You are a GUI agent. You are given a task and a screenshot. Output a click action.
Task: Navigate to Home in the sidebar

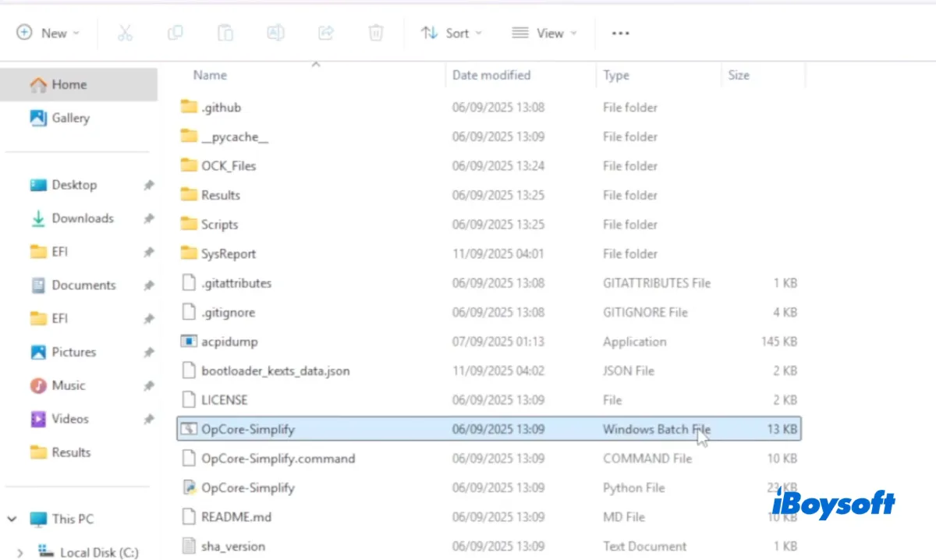(x=63, y=84)
